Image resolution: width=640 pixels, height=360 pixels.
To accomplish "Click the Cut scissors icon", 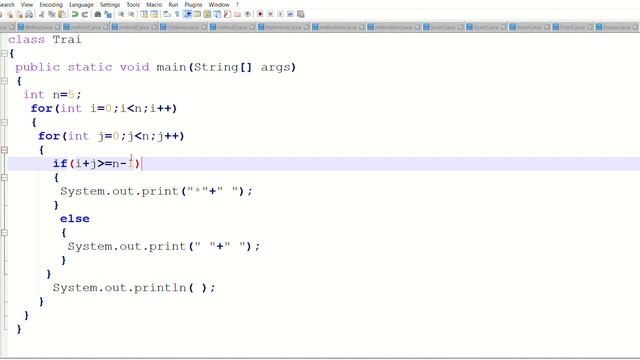I will pyautogui.click(x=42, y=14).
